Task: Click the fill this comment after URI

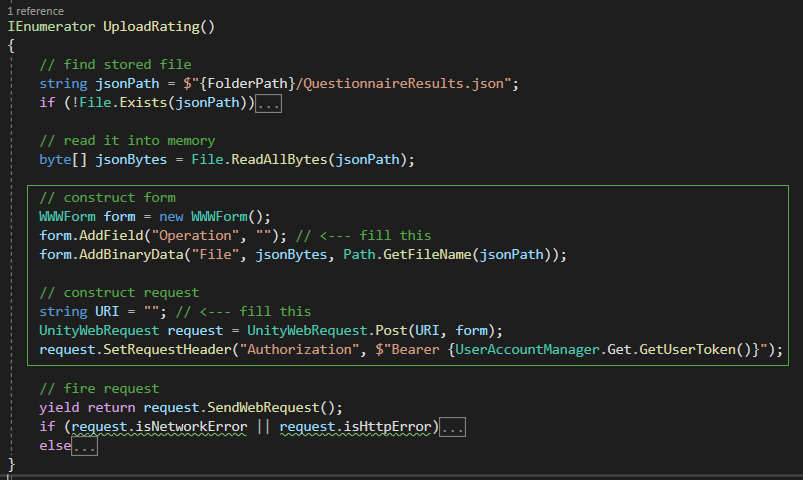Action: point(243,311)
